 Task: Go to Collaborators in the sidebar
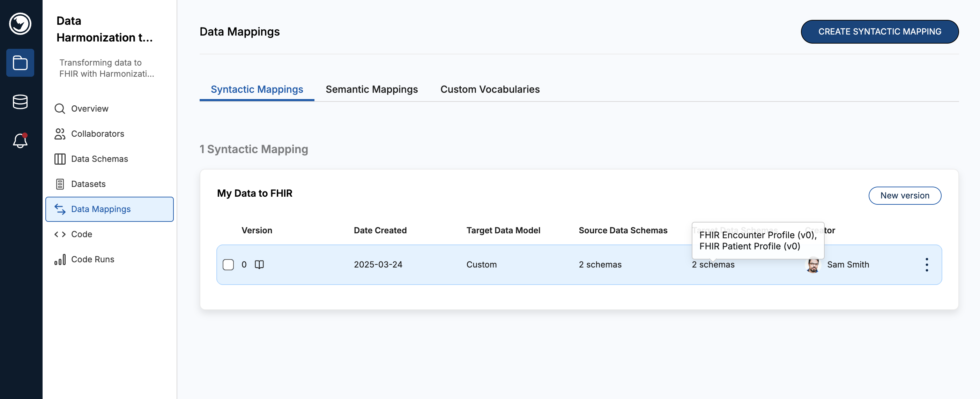(110, 134)
